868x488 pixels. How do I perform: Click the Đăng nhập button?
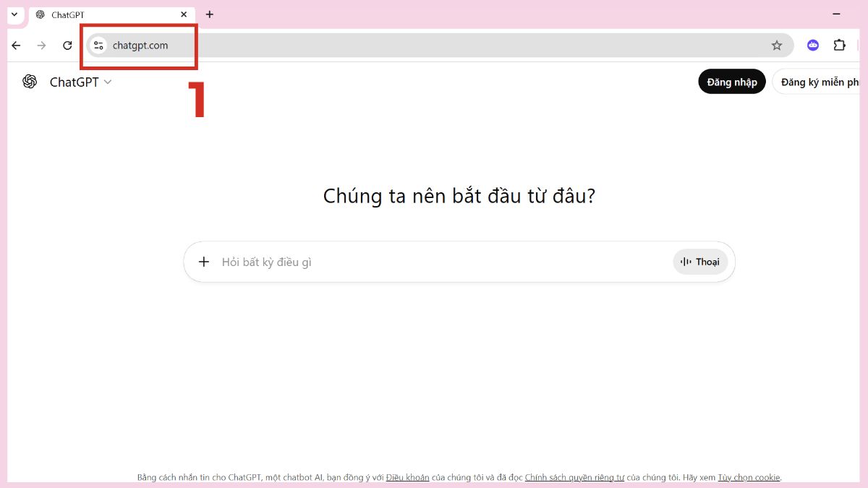pos(731,82)
